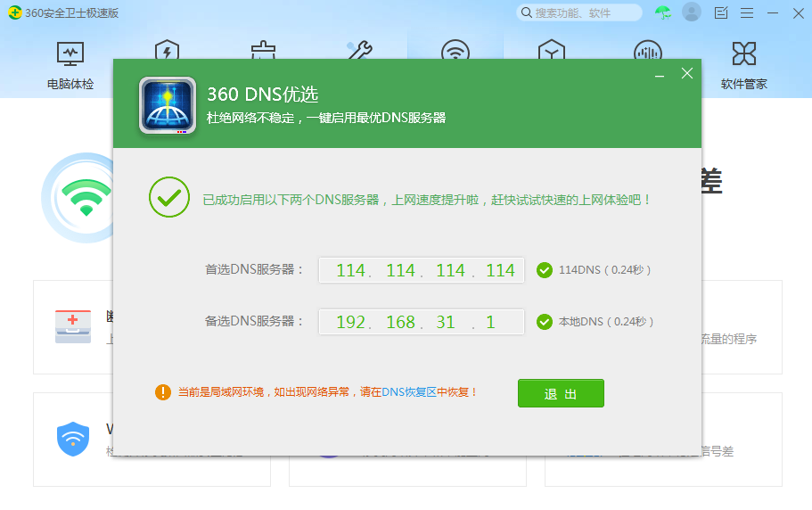This screenshot has height=510, width=812.
Task: Click the feedback note icon in title bar
Action: point(721,12)
